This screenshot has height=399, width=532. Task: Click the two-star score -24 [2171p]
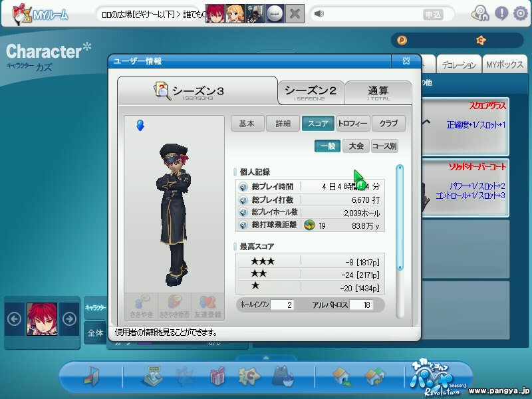pyautogui.click(x=360, y=275)
